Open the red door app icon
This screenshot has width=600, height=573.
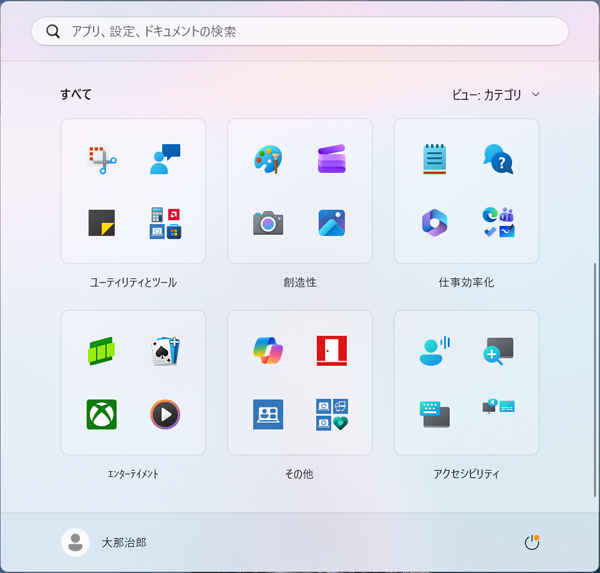coord(332,351)
